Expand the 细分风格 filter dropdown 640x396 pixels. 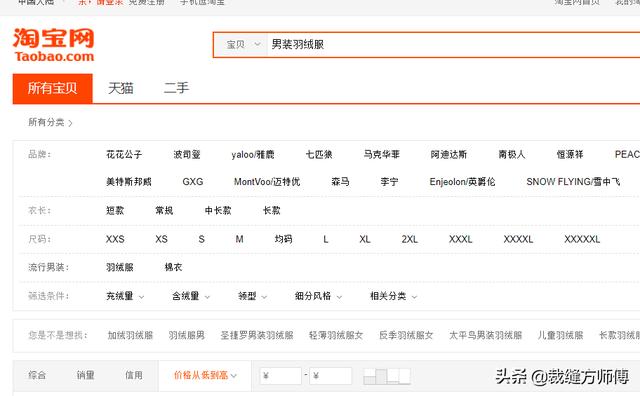[x=318, y=296]
